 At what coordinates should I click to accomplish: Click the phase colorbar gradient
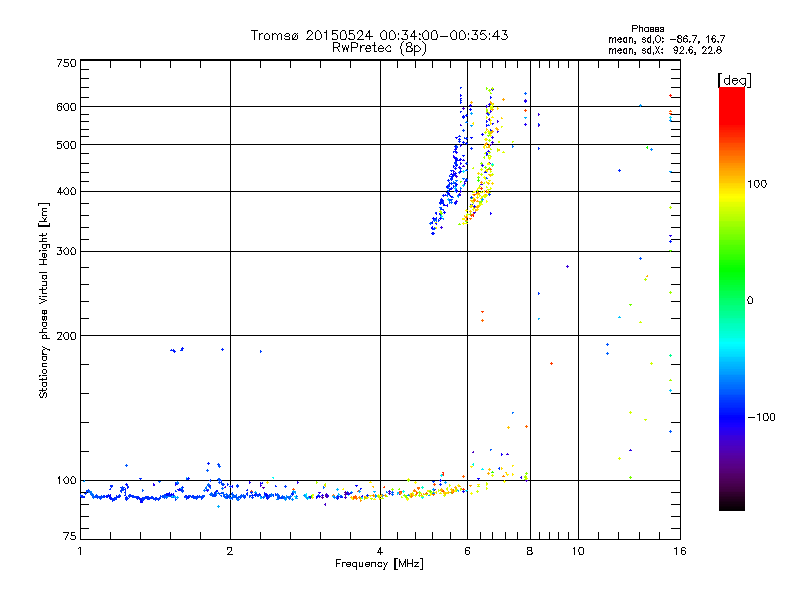(x=732, y=299)
